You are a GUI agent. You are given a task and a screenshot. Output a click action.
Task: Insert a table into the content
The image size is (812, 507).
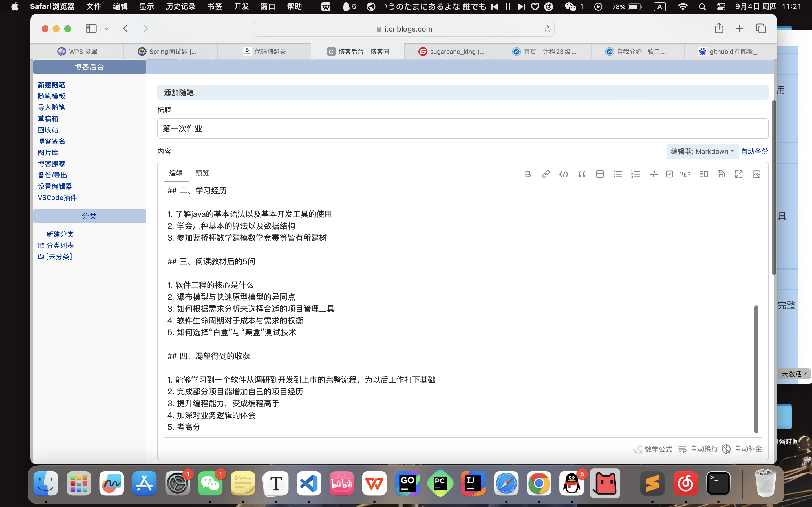tap(600, 174)
